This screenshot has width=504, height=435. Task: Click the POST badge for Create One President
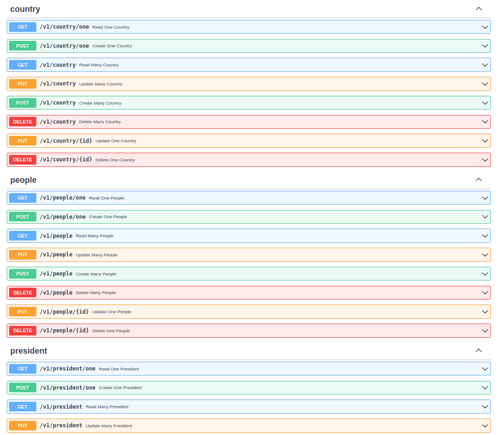23,388
